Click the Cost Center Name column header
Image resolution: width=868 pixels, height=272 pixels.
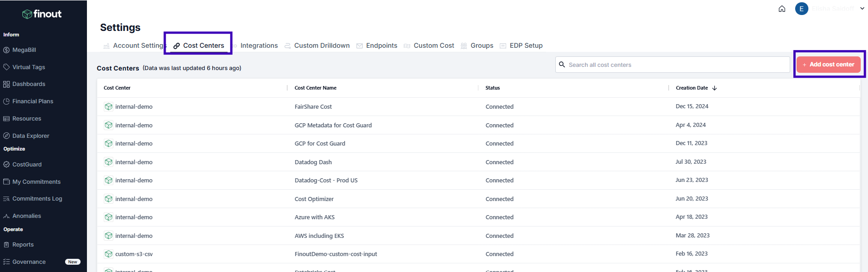pos(315,88)
